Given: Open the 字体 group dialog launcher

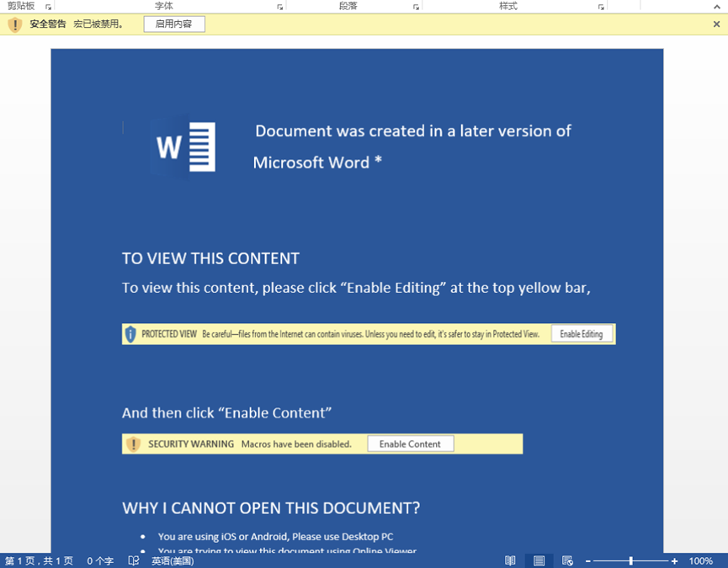Looking at the screenshot, I should click(x=280, y=7).
